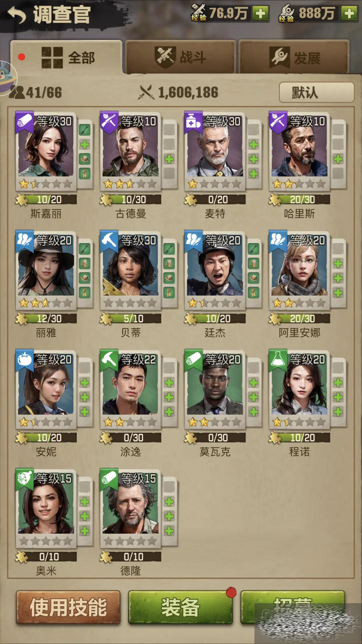Add combat experience via the 76.9万 plus button
The height and width of the screenshot is (644, 362).
click(260, 13)
